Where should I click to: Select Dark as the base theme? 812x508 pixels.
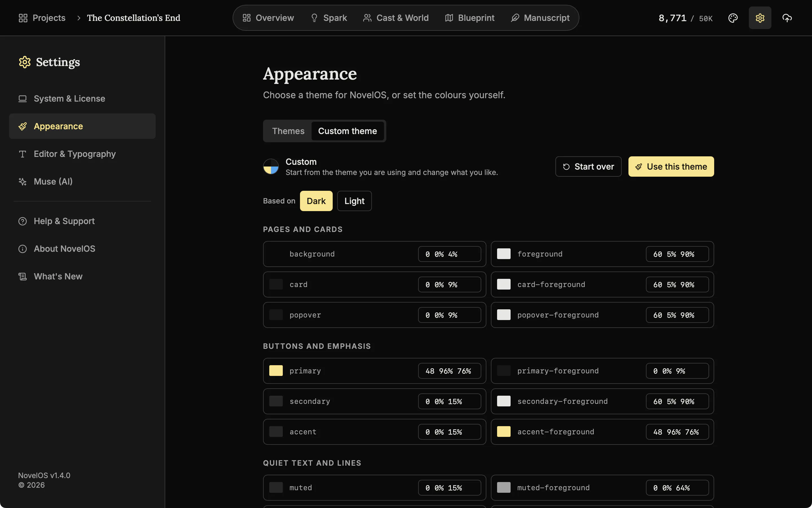tap(316, 201)
